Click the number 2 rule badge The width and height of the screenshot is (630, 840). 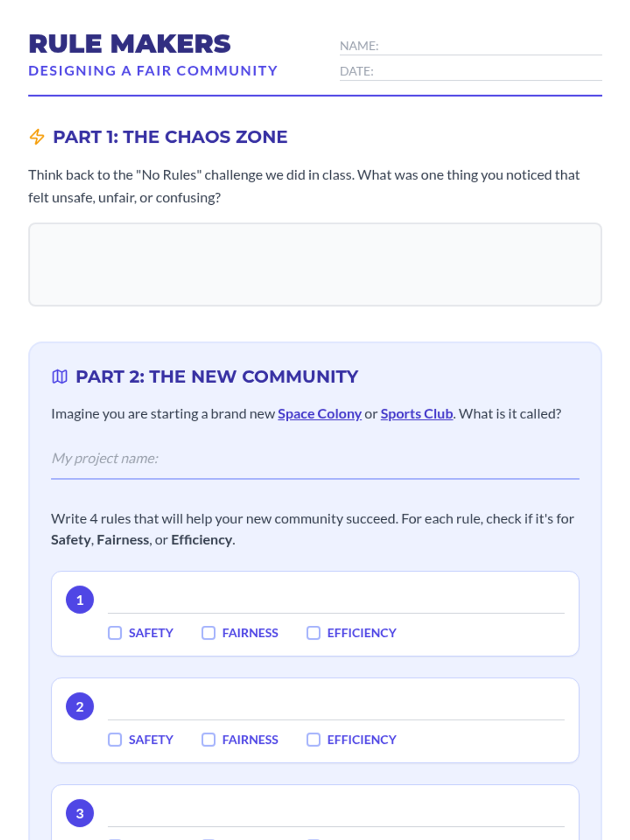click(x=80, y=707)
